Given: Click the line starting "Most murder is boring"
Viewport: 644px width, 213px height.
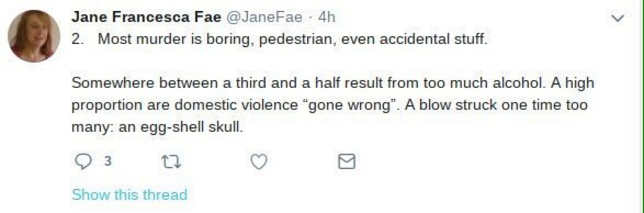Looking at the screenshot, I should [292, 39].
